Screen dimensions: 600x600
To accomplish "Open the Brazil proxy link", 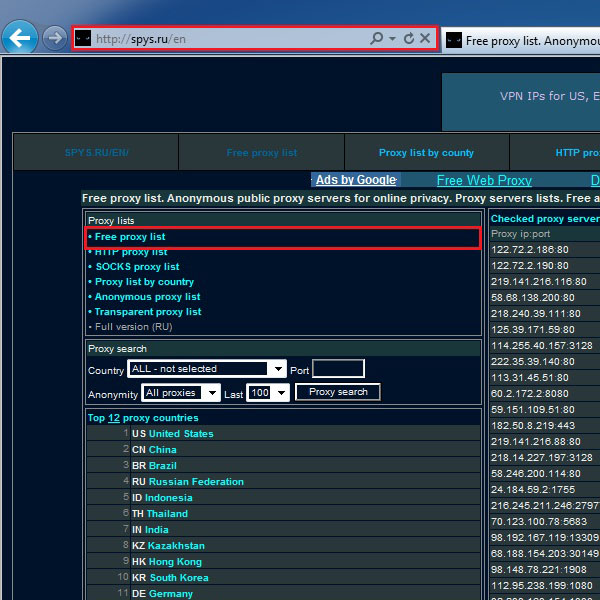I will [163, 466].
